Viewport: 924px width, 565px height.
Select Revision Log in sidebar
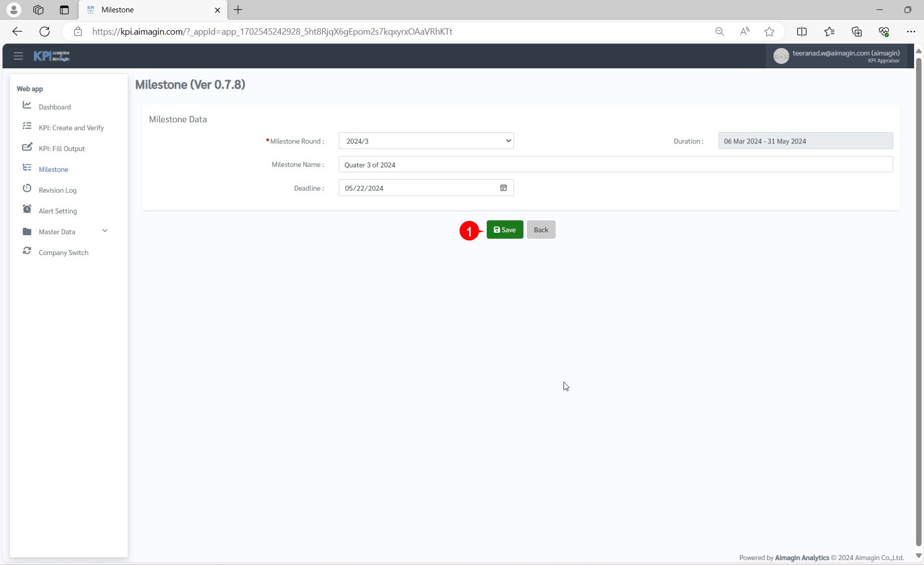(57, 190)
